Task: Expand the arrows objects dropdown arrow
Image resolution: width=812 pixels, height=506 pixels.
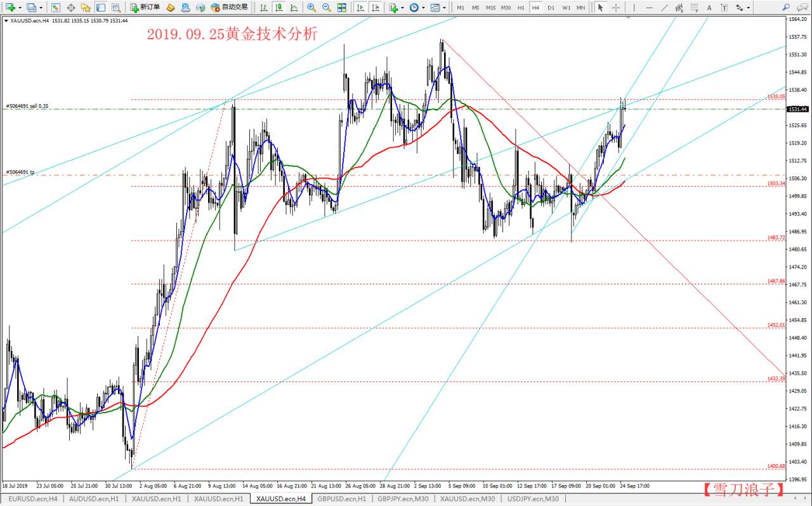Action: coord(748,8)
